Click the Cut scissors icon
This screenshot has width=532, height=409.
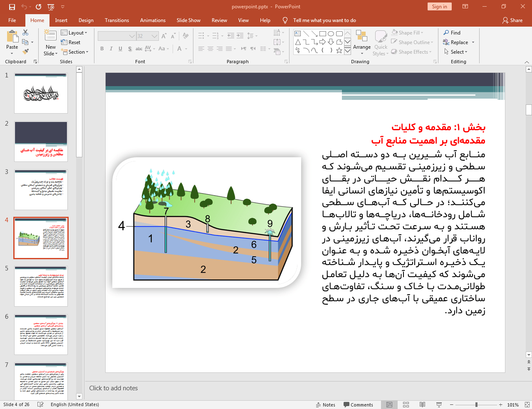tap(25, 32)
